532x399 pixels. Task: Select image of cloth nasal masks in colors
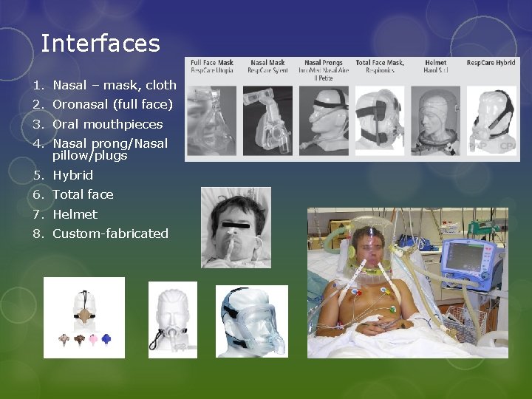coord(84,318)
